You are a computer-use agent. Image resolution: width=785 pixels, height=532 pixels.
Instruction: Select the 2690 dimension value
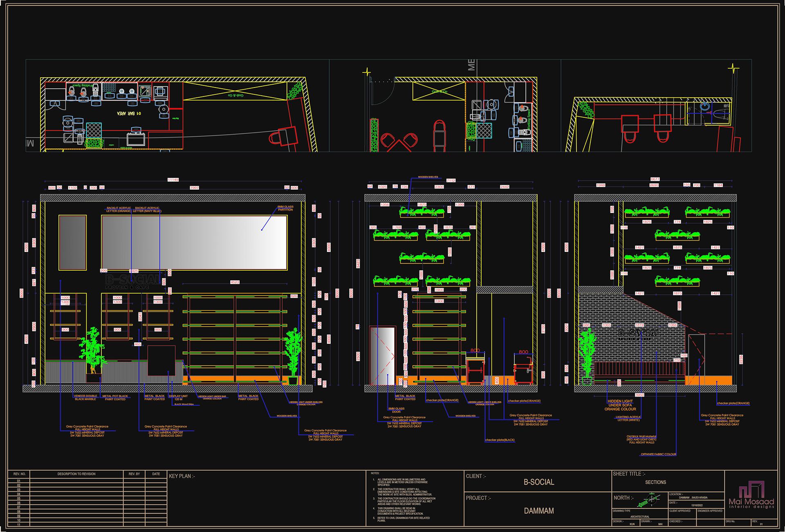[x=654, y=185]
